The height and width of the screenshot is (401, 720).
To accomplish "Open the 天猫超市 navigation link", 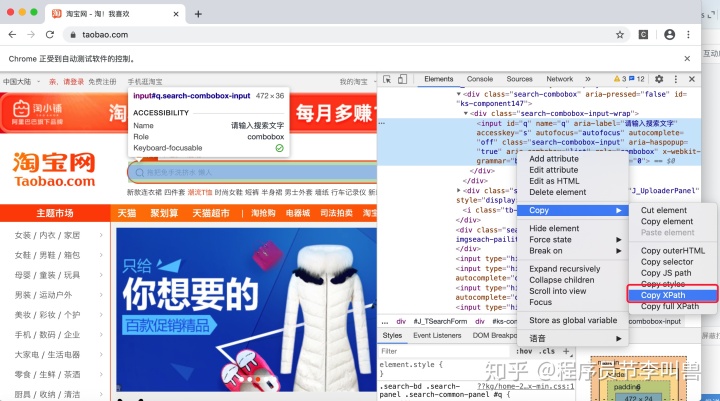I will [211, 213].
